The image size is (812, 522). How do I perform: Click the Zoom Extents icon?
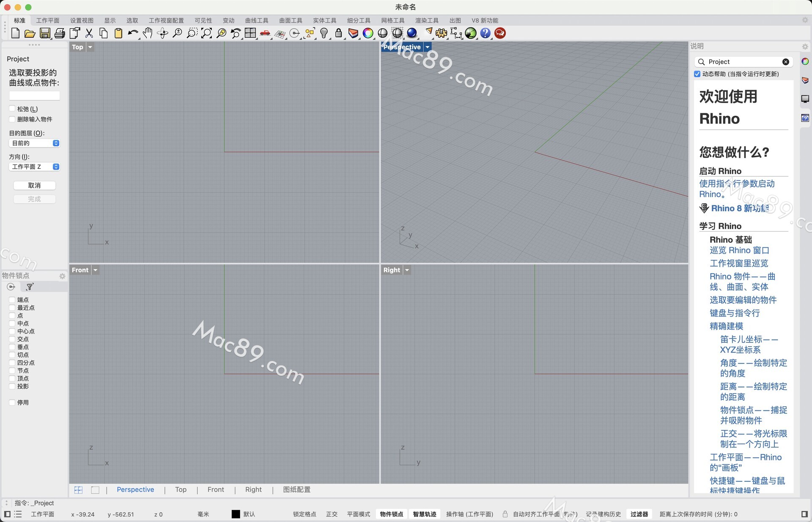(206, 33)
